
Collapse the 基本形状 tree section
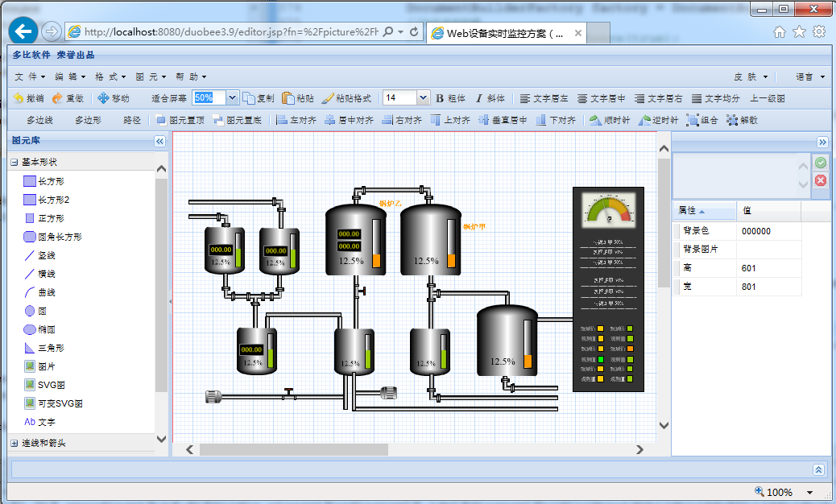pyautogui.click(x=14, y=163)
